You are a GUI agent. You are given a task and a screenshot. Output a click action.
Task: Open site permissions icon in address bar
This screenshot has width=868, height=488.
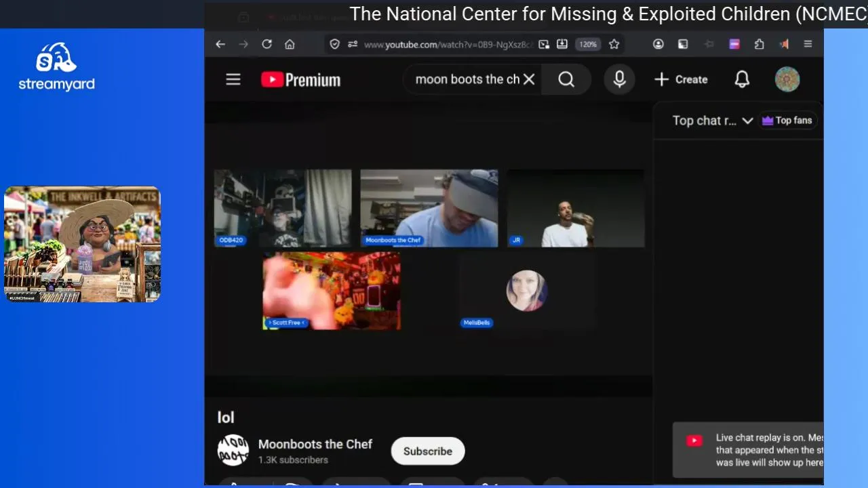(x=353, y=44)
